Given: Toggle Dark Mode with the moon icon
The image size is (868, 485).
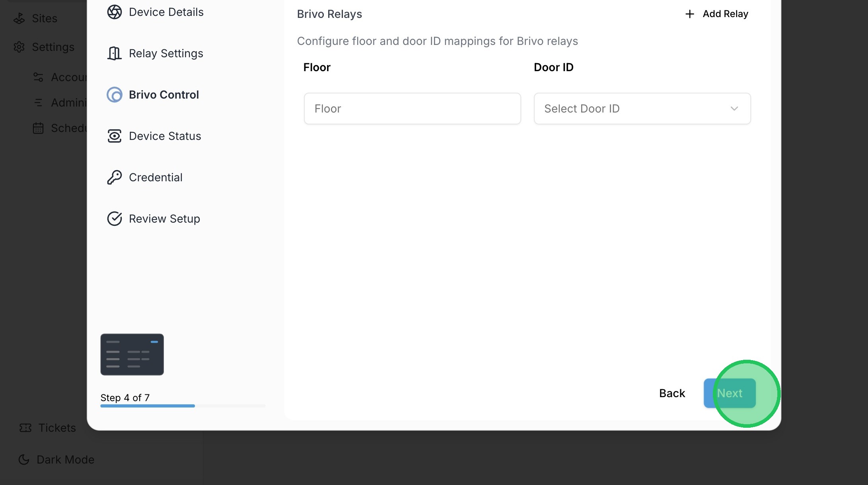Looking at the screenshot, I should pos(24,460).
